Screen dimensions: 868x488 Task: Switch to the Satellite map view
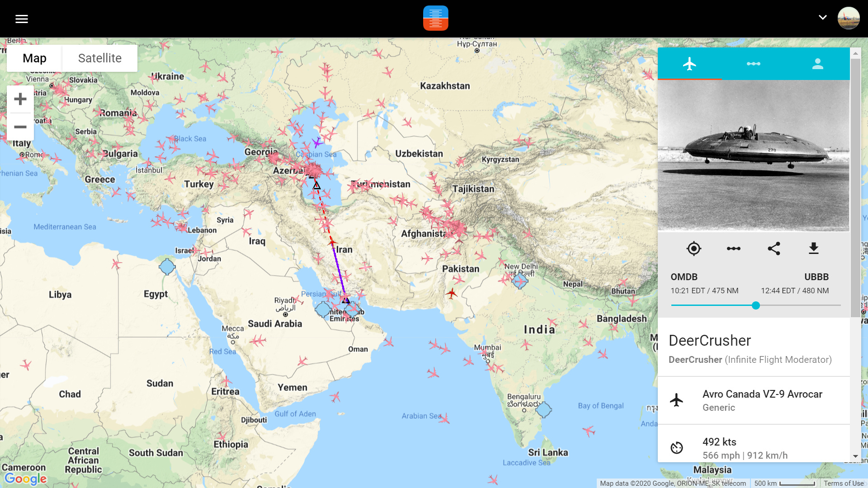pos(99,58)
